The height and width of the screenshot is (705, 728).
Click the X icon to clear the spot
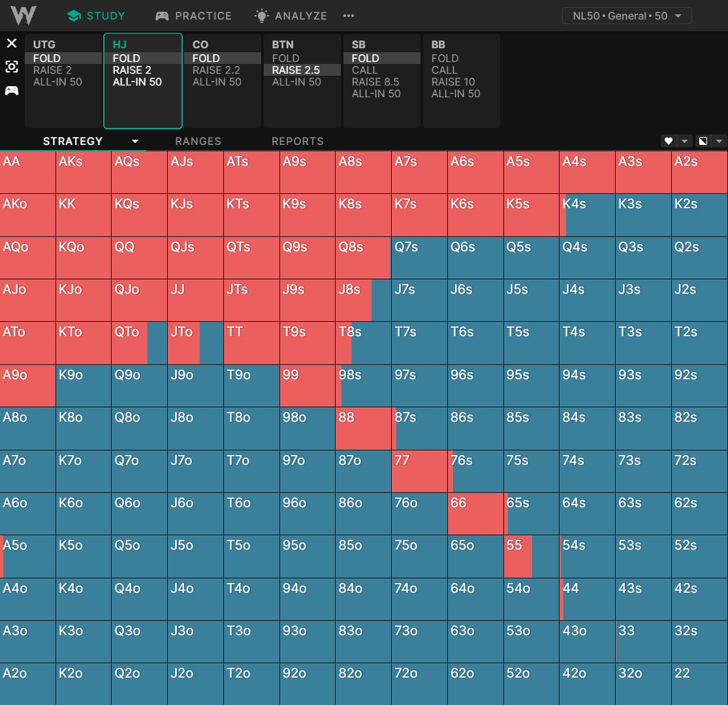12,44
